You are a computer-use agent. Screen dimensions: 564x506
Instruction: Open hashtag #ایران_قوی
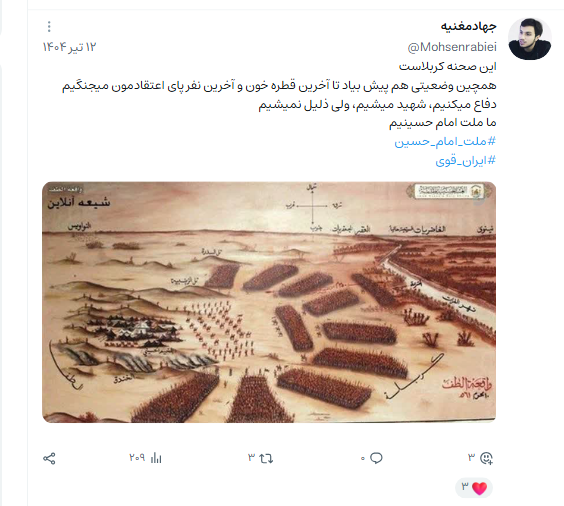pos(466,160)
